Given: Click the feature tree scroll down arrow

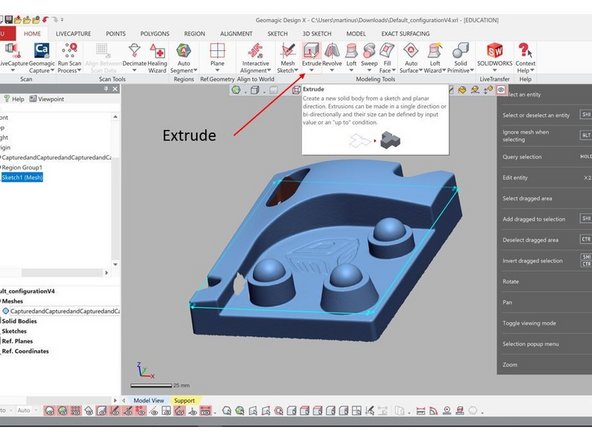Looking at the screenshot, I should (116, 264).
